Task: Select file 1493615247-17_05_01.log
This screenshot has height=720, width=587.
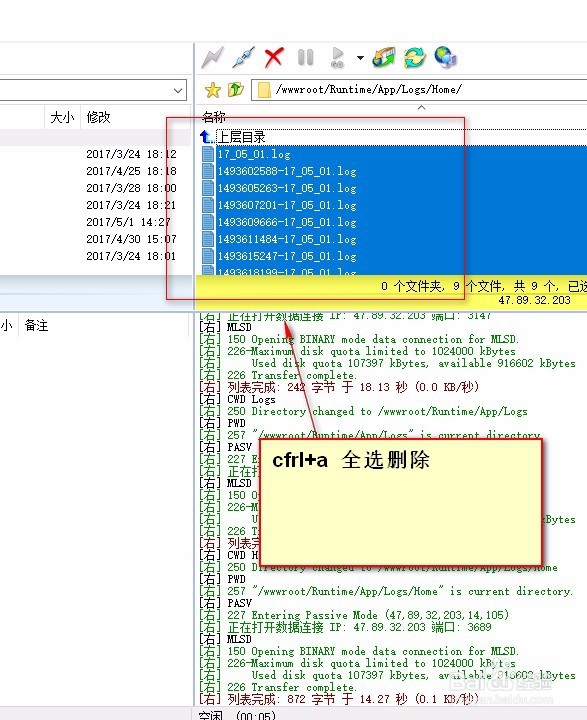Action: [x=287, y=256]
